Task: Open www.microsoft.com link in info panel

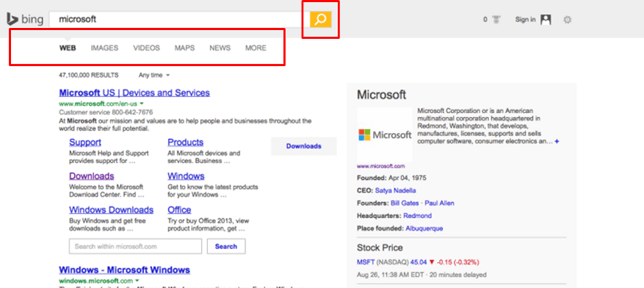Action: point(380,166)
